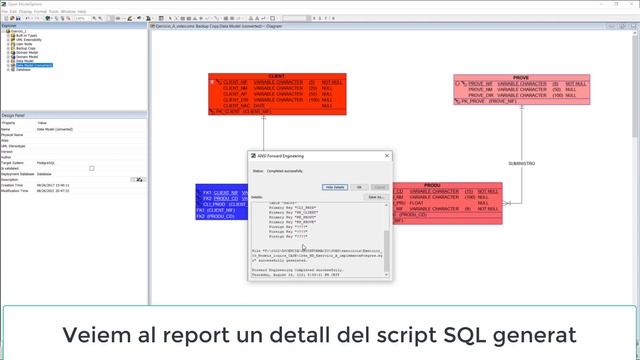Click the Save As button in the dialog
The image size is (640, 360).
tap(376, 197)
